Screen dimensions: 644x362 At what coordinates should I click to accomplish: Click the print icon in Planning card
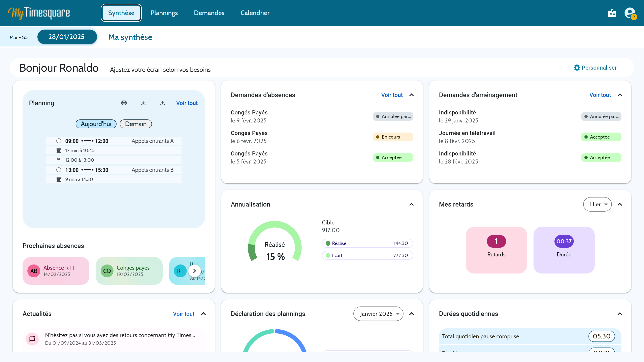pyautogui.click(x=124, y=103)
